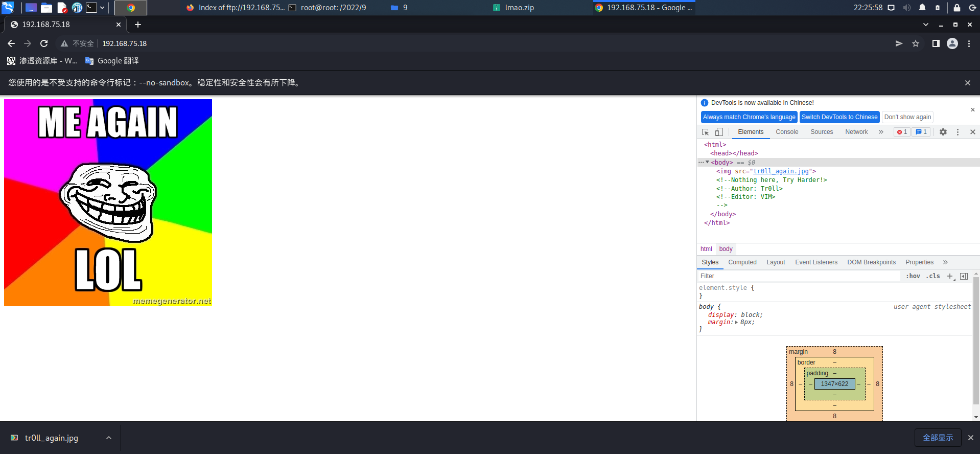Open the Chrome profile avatar
Screen dimensions: 980x454
pyautogui.click(x=952, y=43)
